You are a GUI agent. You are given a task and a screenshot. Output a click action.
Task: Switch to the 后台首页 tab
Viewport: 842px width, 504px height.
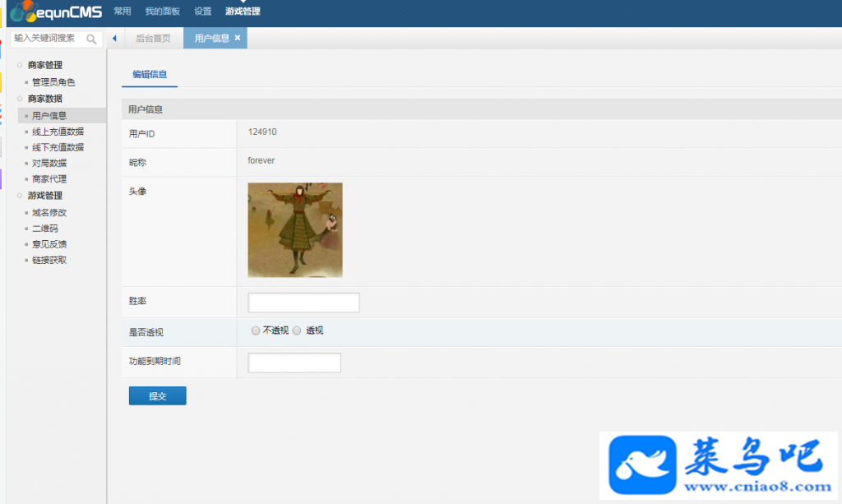click(x=153, y=38)
